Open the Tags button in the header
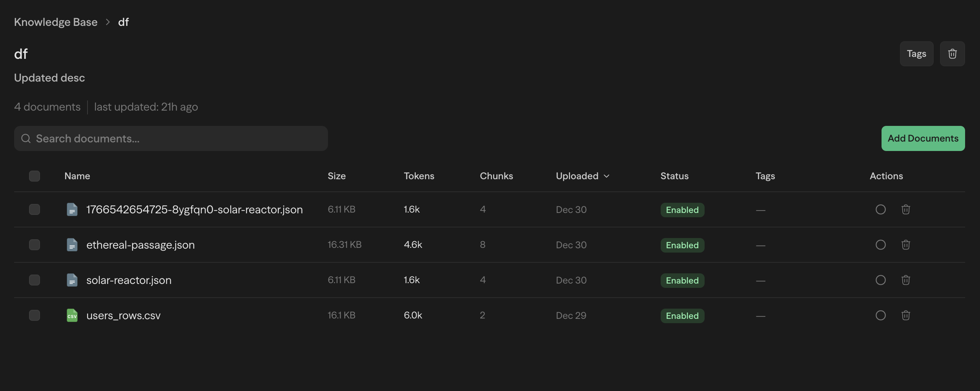 916,54
